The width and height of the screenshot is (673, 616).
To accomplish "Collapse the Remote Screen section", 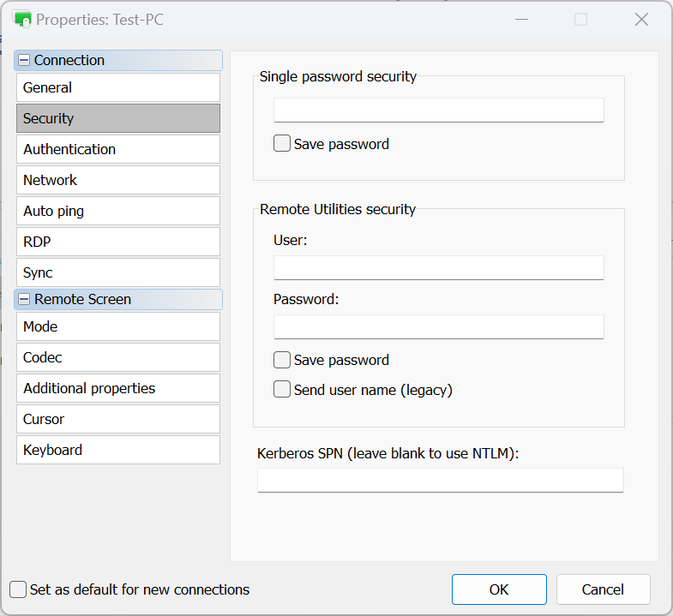I will click(x=24, y=300).
